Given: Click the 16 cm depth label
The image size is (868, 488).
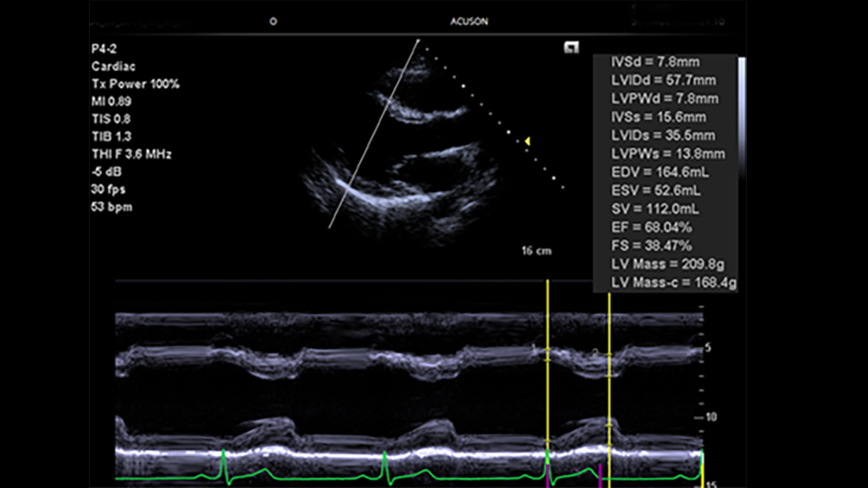Looking at the screenshot, I should pyautogui.click(x=537, y=249).
